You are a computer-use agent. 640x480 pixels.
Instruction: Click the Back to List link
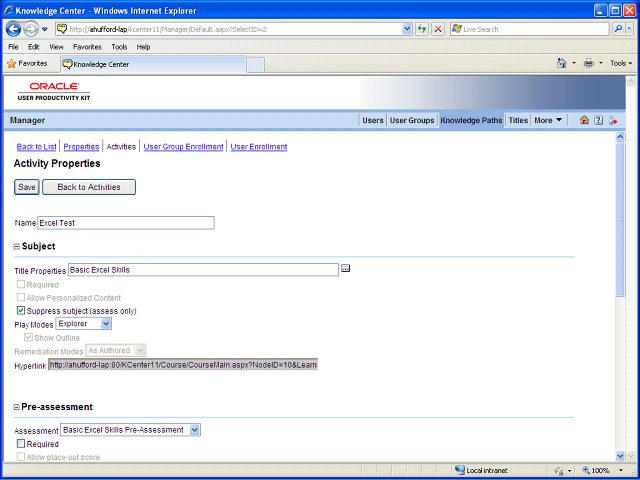[36, 147]
